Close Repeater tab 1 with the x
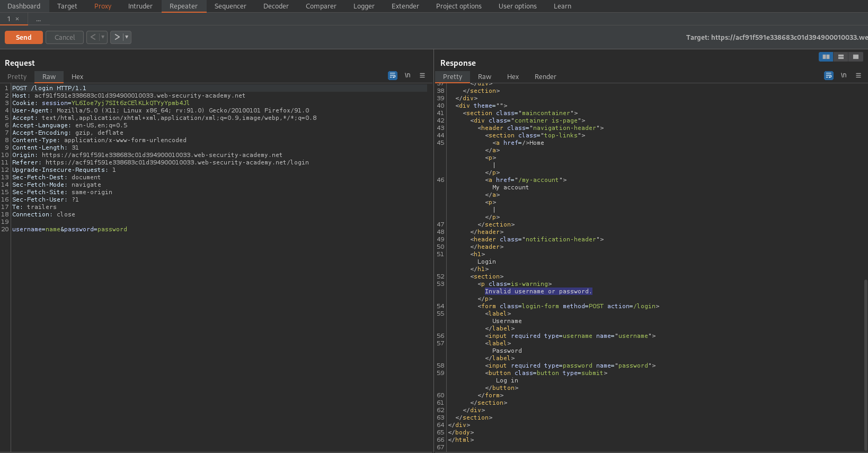 (17, 19)
